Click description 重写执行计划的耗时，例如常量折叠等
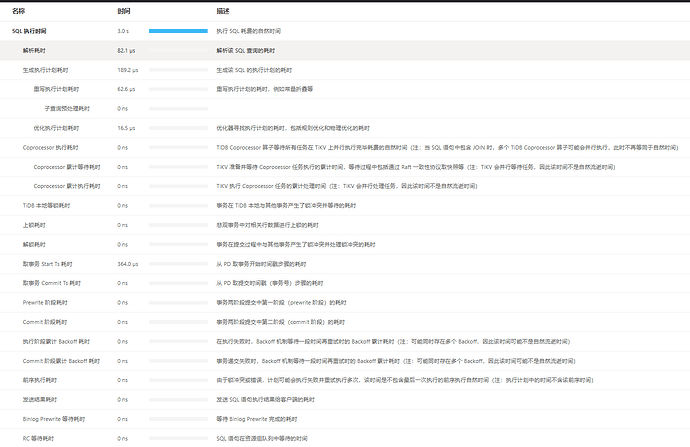 (x=264, y=89)
